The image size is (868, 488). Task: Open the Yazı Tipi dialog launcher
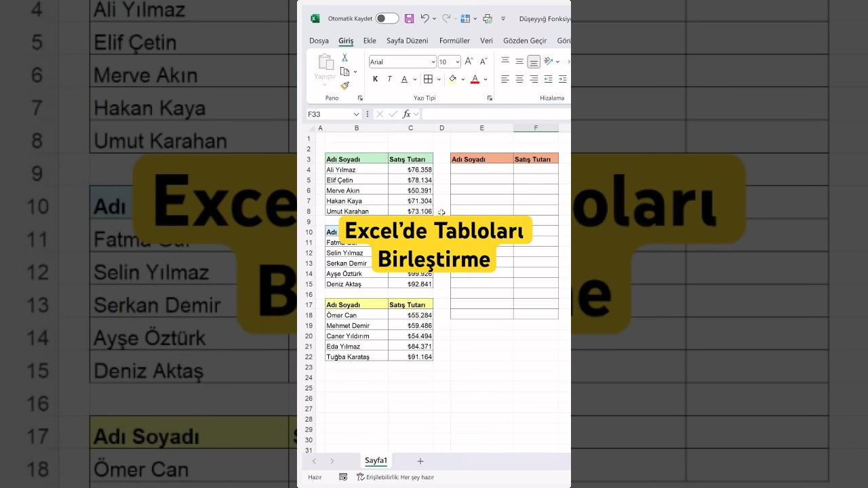tap(490, 98)
